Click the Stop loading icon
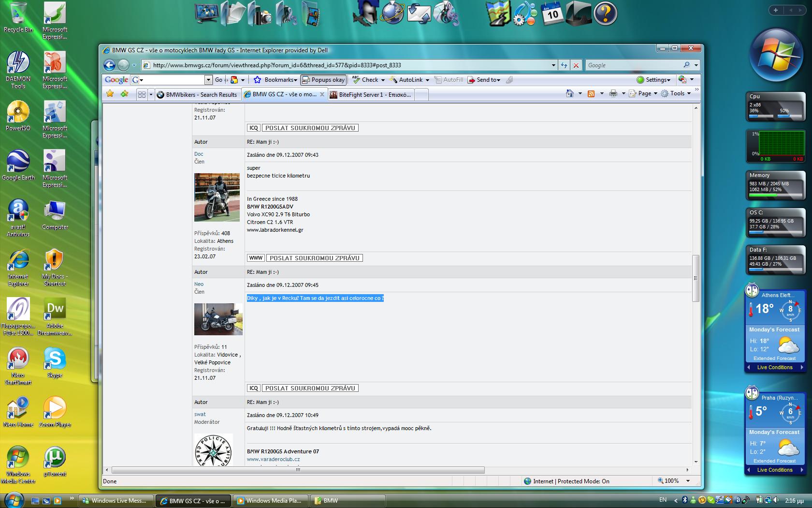This screenshot has width=812, height=508. point(576,65)
